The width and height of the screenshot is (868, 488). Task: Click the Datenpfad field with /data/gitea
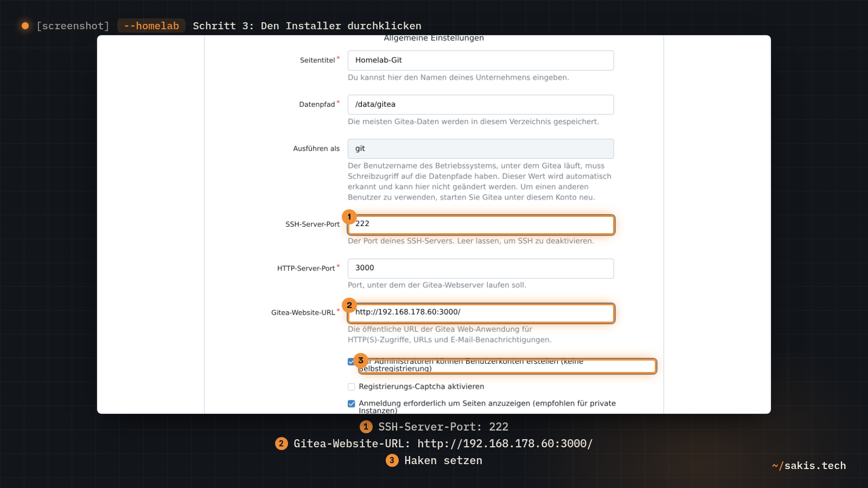point(481,105)
